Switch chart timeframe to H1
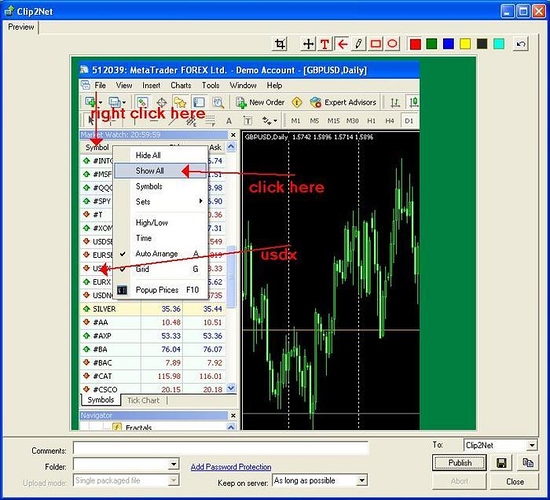The image size is (550, 500). (371, 121)
